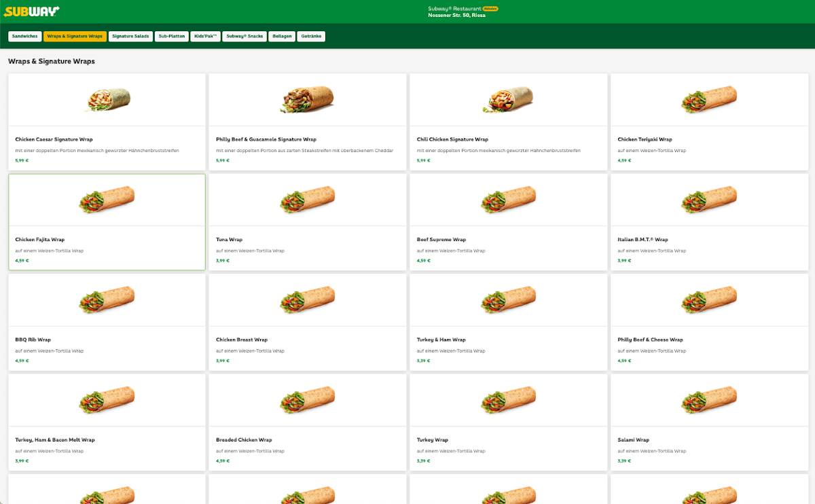Select the Wraps & Signature Wraps tab
The image size is (815, 504).
pyautogui.click(x=75, y=36)
